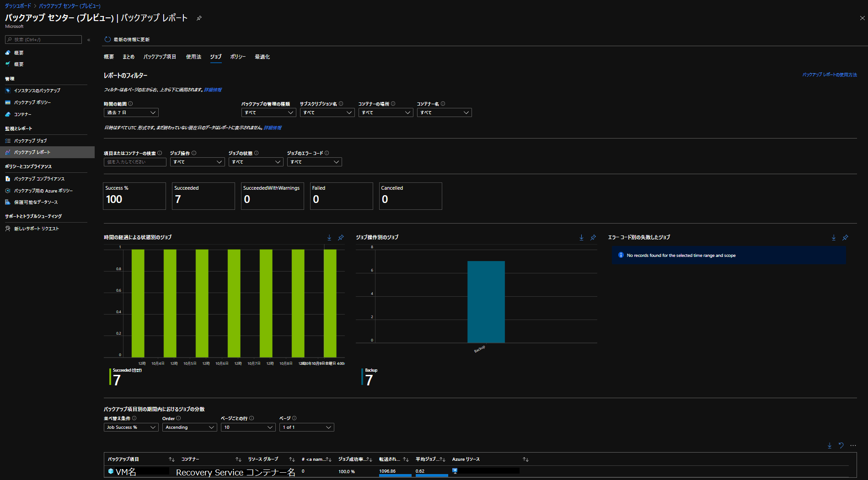Sort by バックアップ項目 column arrows
The width and height of the screenshot is (868, 480).
(x=171, y=459)
